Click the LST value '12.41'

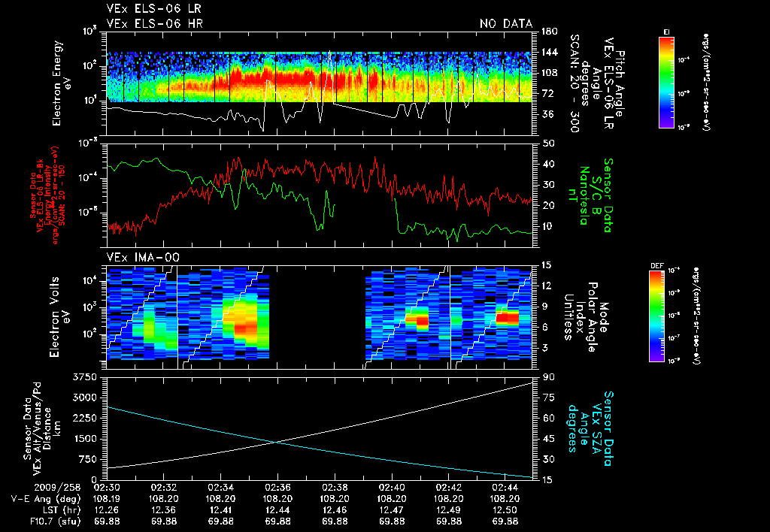tap(220, 510)
